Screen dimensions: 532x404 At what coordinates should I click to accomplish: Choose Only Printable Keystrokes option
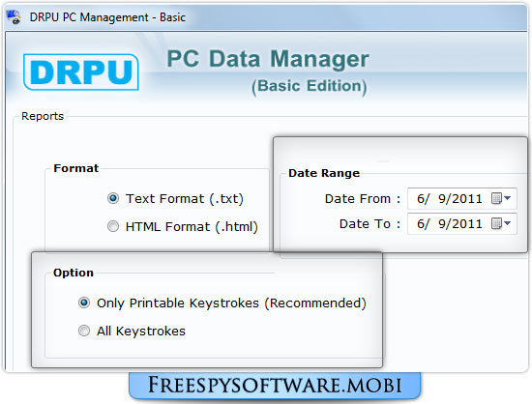click(x=84, y=303)
